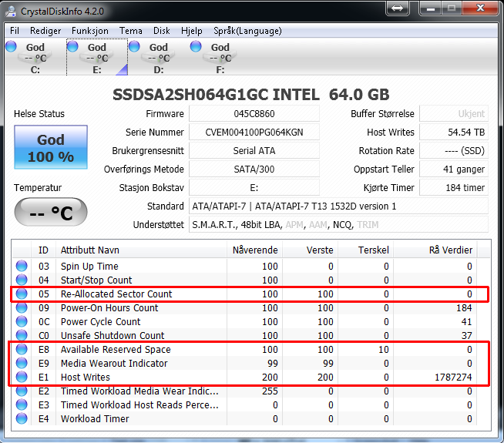Open the Fil menu
The height and width of the screenshot is (443, 504).
(15, 31)
